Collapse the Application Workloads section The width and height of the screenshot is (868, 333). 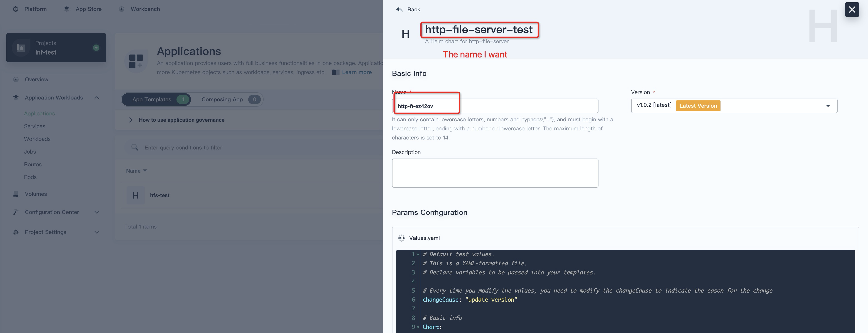[97, 98]
